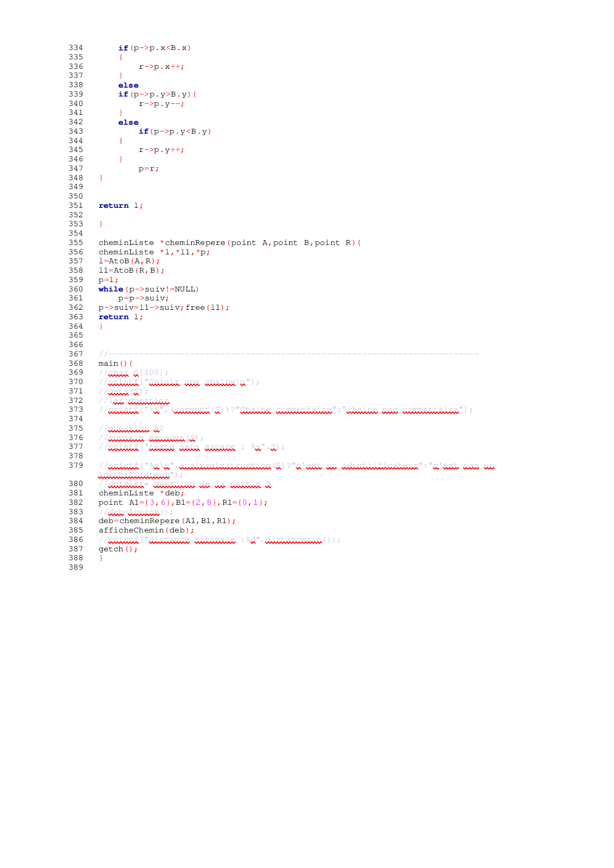Click the point A1={3,6} declaration line
Image resolution: width=614 pixels, height=868 pixels.
click(183, 502)
